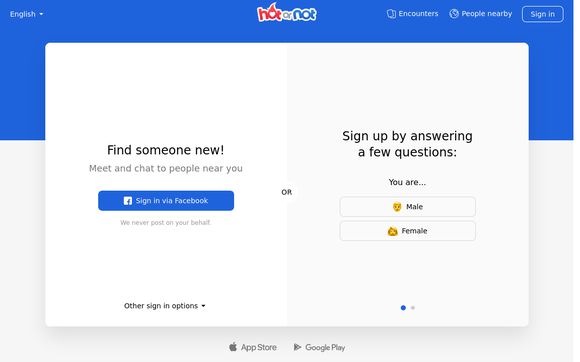Choose Female as your gender
This screenshot has width=580, height=362.
(408, 231)
